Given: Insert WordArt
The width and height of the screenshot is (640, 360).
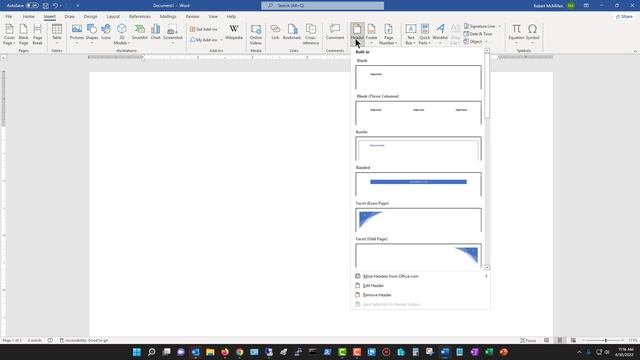Looking at the screenshot, I should [x=440, y=34].
